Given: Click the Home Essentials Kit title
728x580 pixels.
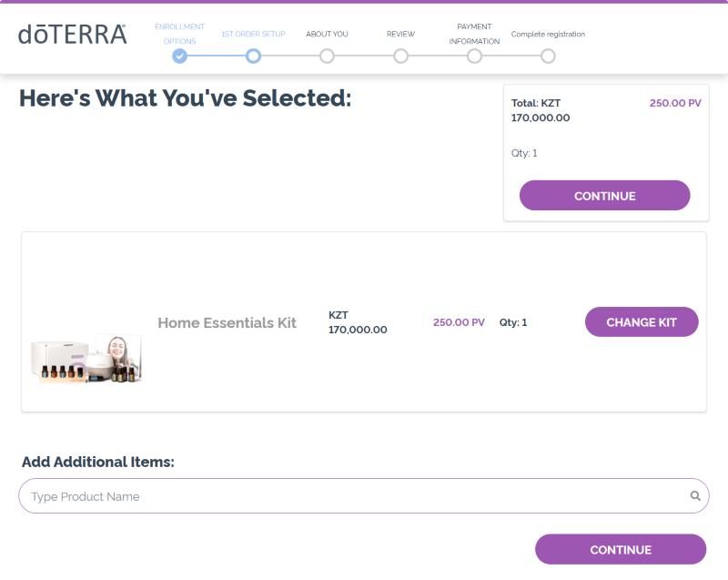Looking at the screenshot, I should click(227, 322).
